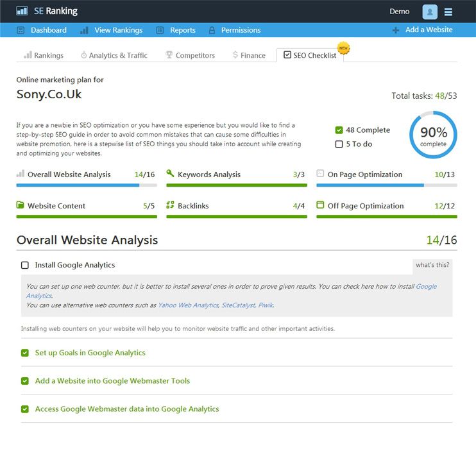Collapse the what's this? explanation
The image size is (476, 458).
(432, 265)
